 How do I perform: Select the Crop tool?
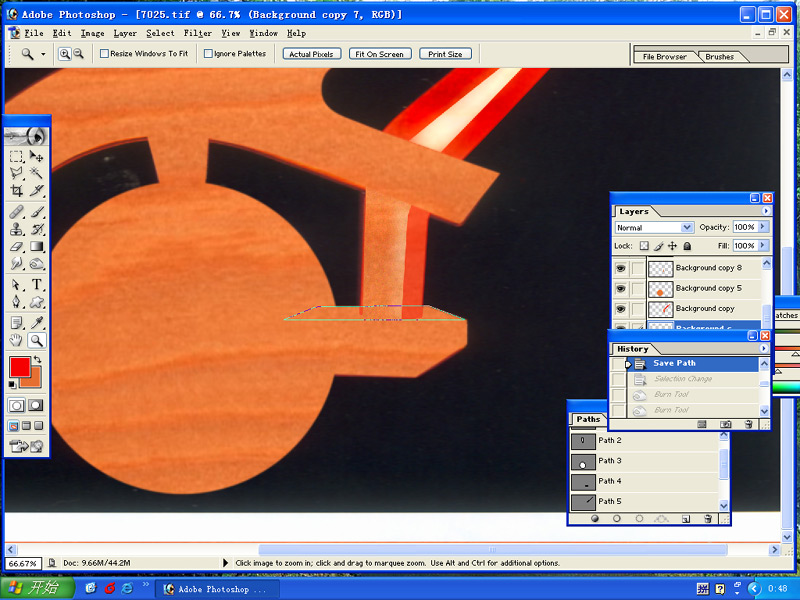click(16, 191)
